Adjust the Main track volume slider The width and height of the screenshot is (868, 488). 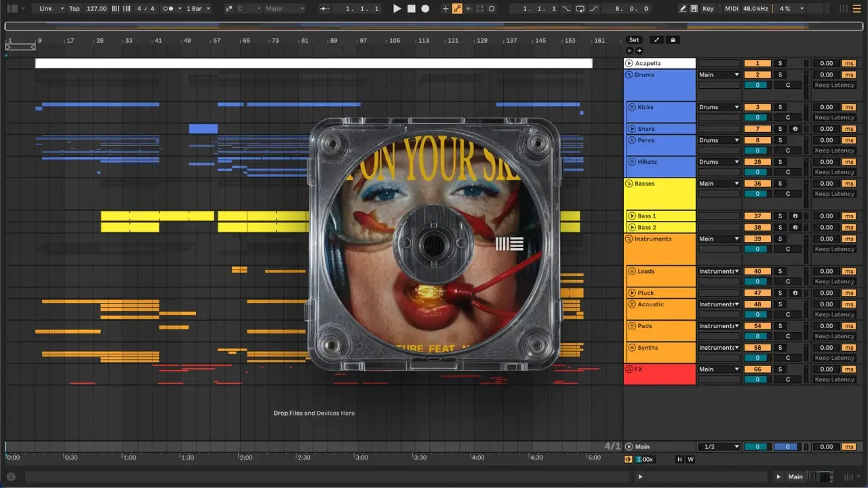(757, 447)
